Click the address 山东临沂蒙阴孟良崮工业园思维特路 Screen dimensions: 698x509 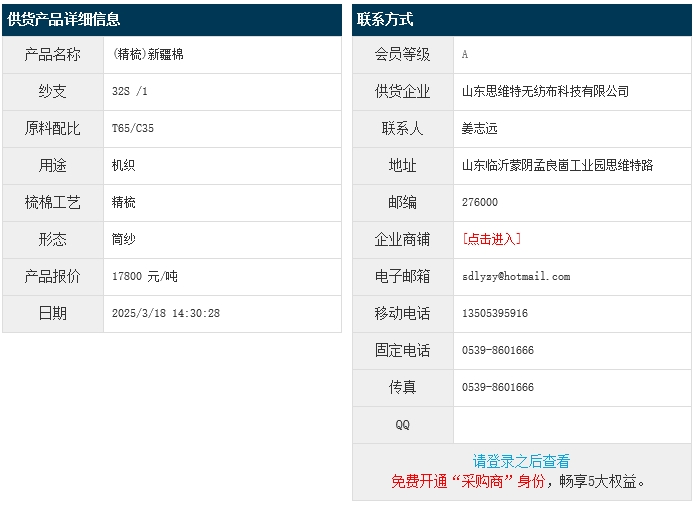[x=557, y=165]
